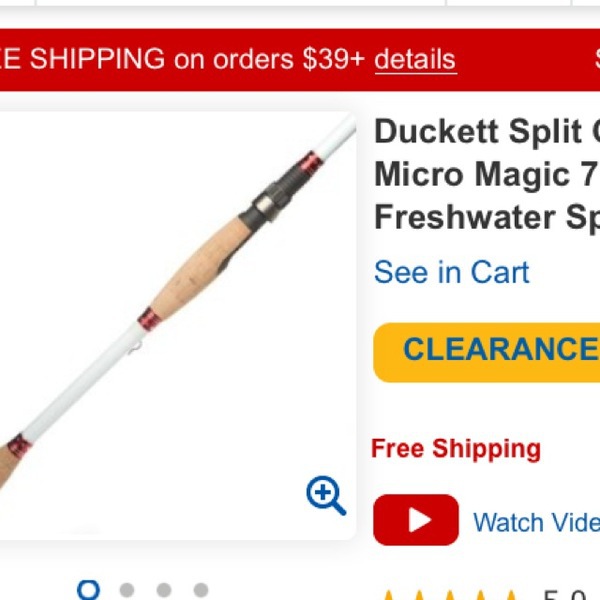The width and height of the screenshot is (600, 600).
Task: Click the blue magnifier zoom icon
Action: pyautogui.click(x=326, y=495)
